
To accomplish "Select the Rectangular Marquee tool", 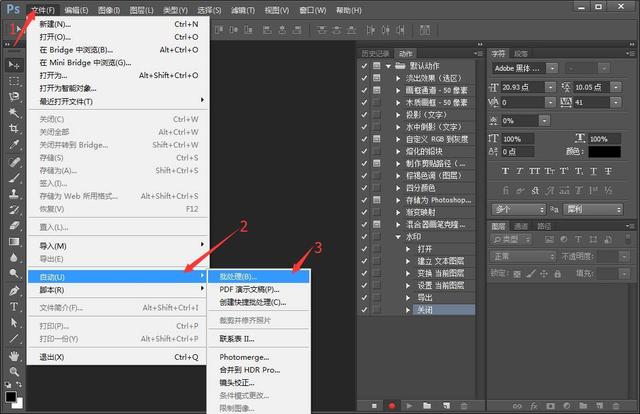I will pyautogui.click(x=14, y=81).
